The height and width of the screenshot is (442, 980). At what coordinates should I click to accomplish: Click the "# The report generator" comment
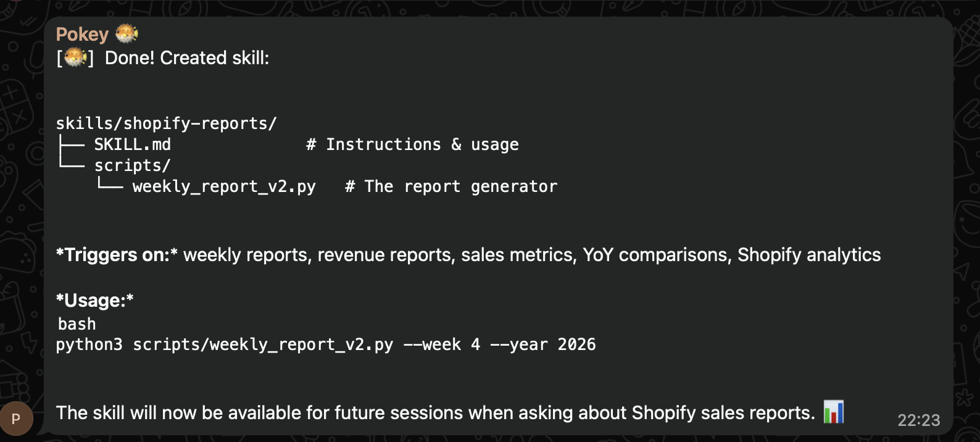coord(451,186)
